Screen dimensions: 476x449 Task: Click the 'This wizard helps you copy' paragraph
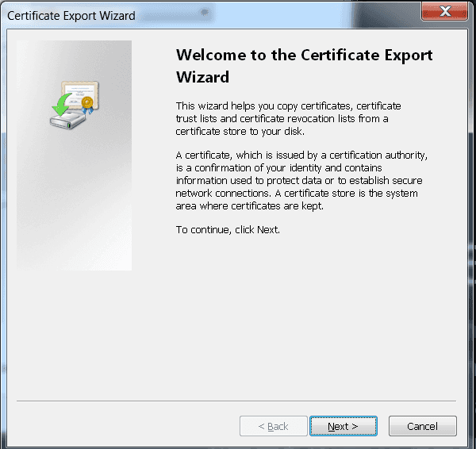[x=288, y=118]
